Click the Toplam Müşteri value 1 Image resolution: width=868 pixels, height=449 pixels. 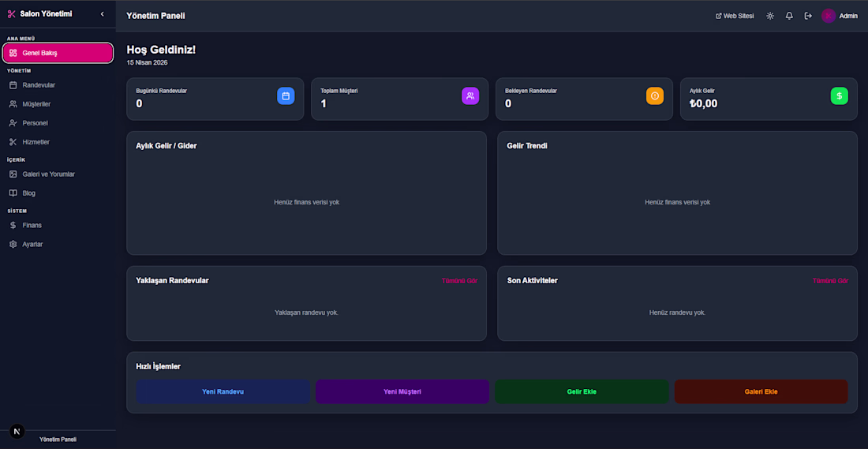click(324, 103)
